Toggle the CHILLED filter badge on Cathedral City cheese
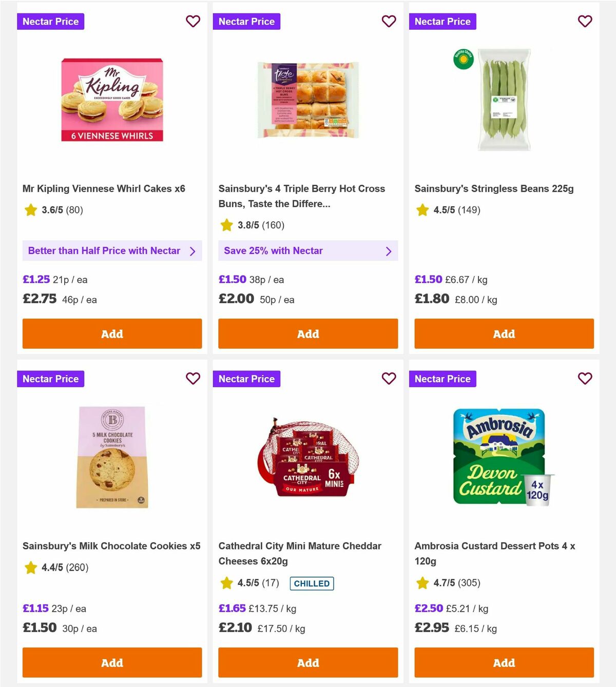616x687 pixels. point(312,583)
